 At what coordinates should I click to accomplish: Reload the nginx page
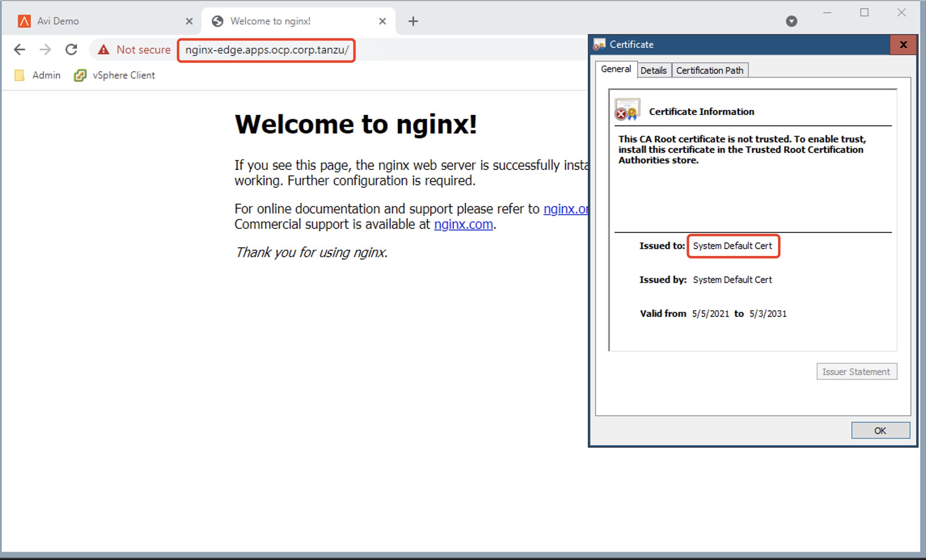pyautogui.click(x=72, y=50)
